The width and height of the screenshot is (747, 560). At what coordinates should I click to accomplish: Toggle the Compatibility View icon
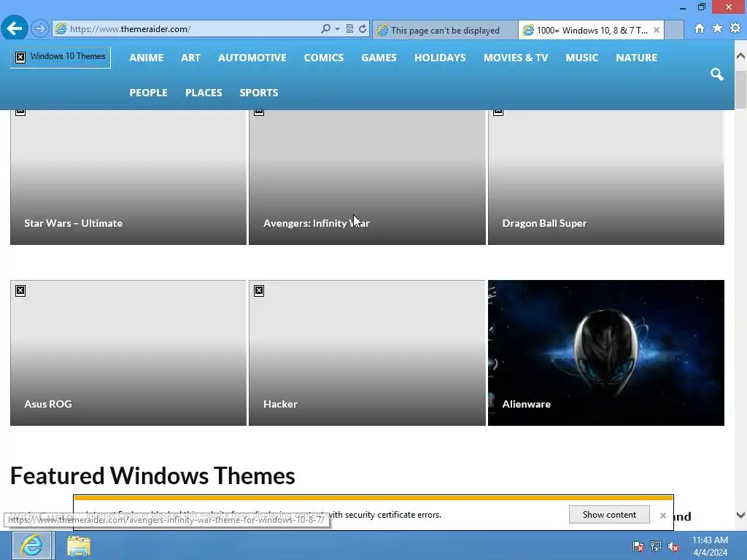click(x=349, y=29)
